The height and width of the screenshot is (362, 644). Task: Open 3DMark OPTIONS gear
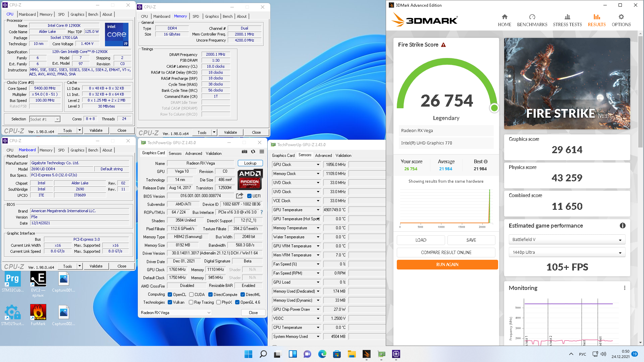tap(621, 20)
